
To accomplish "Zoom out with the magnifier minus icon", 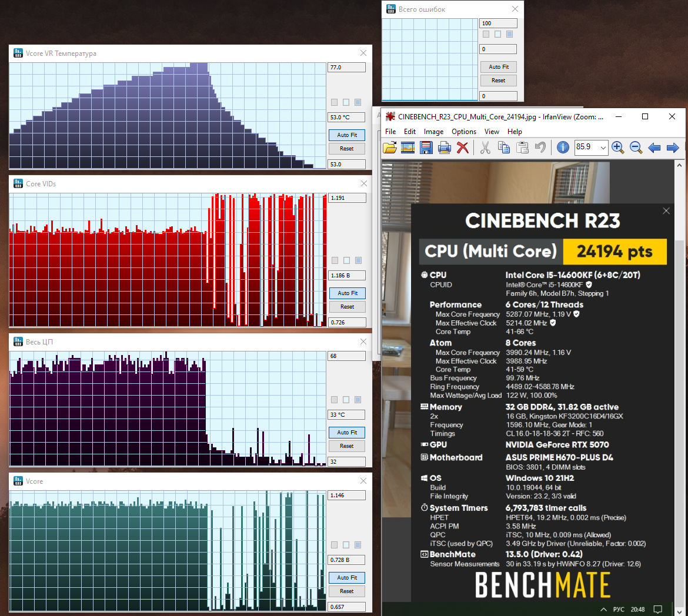I will point(636,148).
